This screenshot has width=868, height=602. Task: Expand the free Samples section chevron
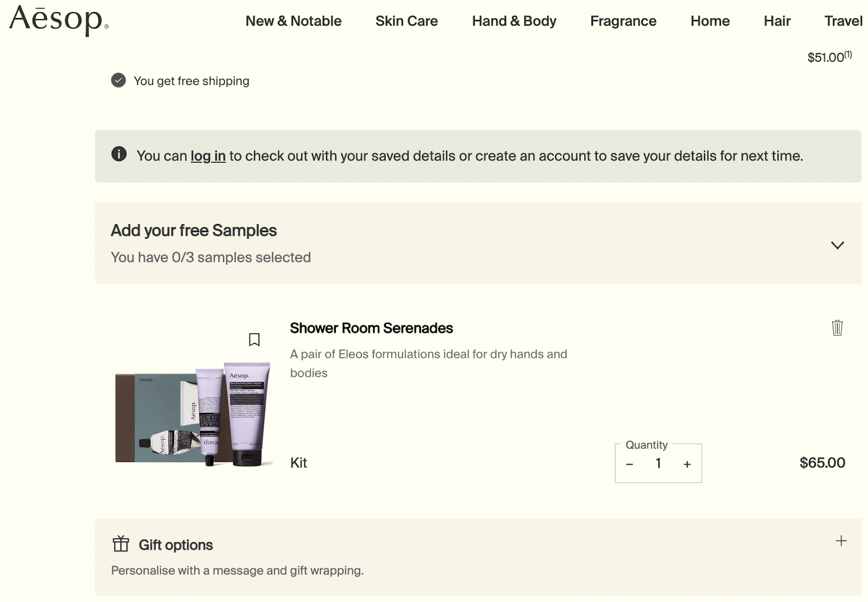click(837, 245)
